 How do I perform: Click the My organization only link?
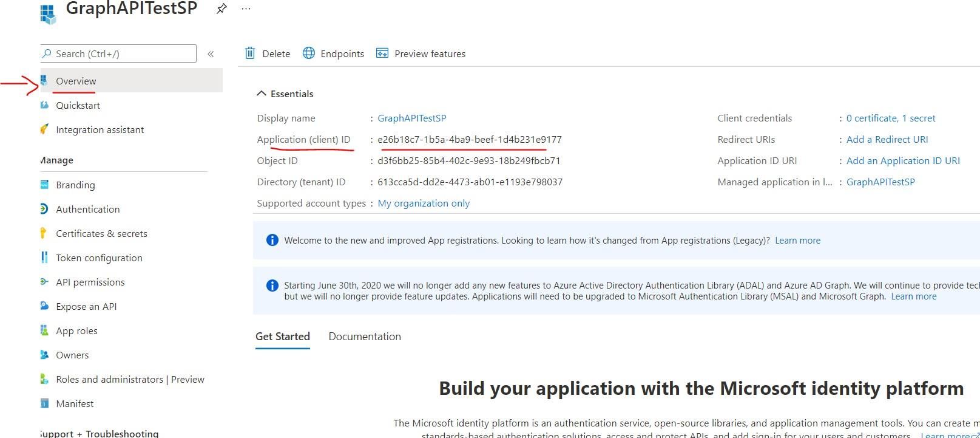point(424,203)
